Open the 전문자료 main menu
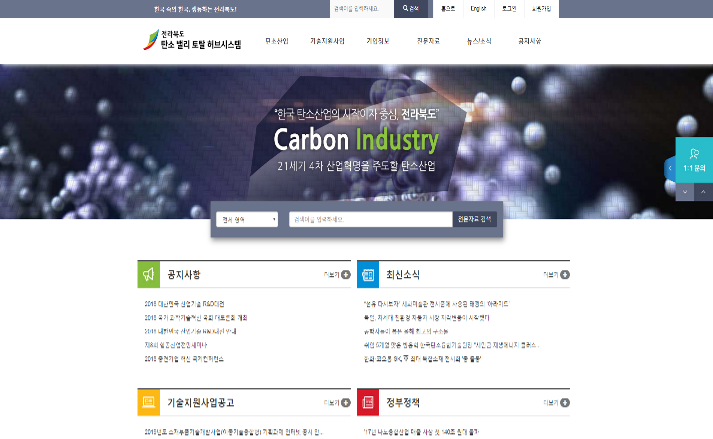713x439 pixels. (428, 41)
